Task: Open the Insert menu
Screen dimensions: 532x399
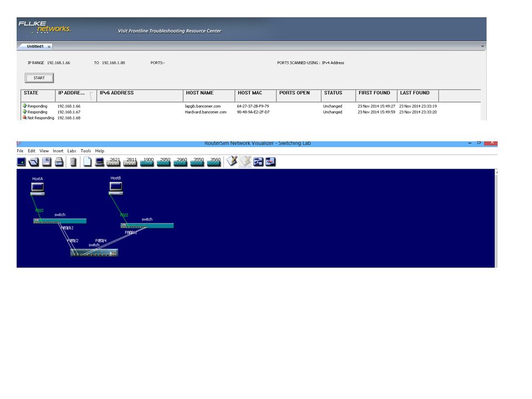Action: click(x=58, y=151)
